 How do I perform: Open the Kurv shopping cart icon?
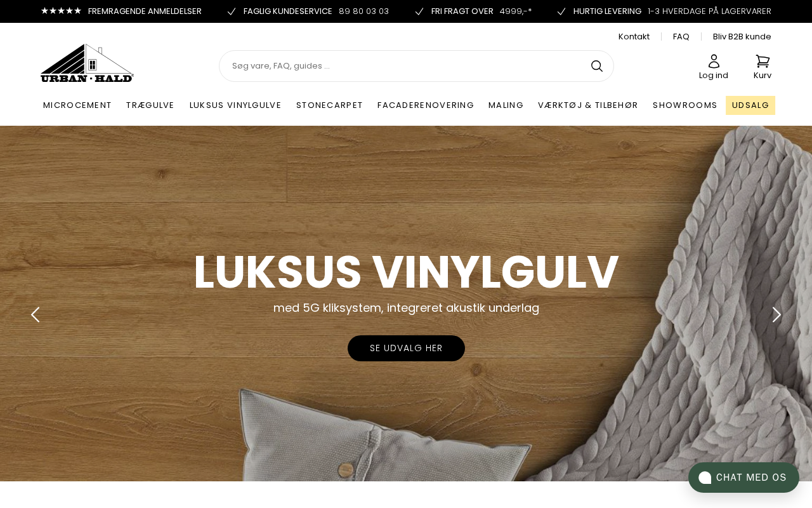[763, 61]
